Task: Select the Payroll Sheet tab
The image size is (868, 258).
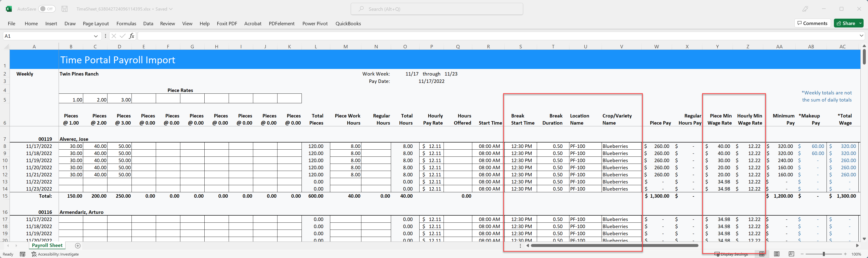Action: (x=47, y=245)
